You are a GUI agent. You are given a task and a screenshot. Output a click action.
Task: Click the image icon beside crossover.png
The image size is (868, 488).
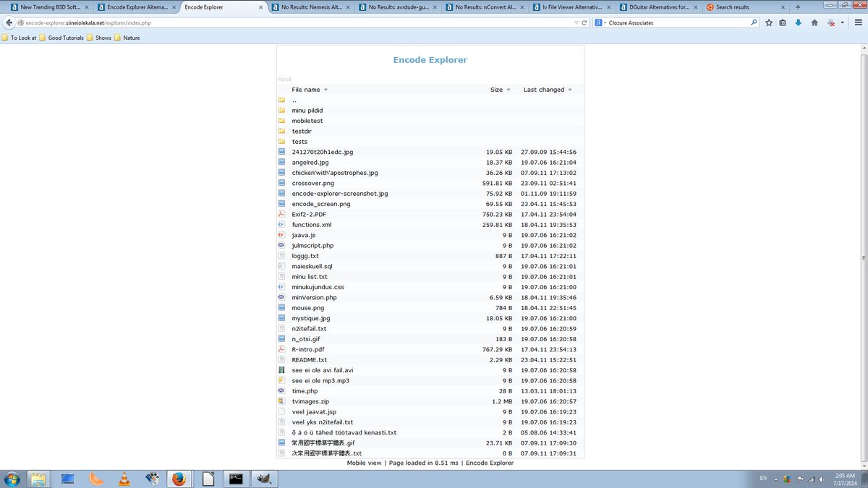(x=282, y=183)
